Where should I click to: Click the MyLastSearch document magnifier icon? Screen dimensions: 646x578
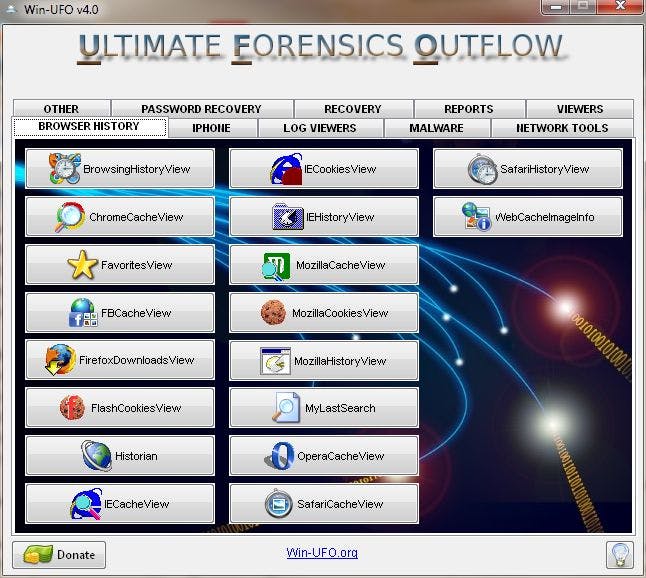[286, 407]
